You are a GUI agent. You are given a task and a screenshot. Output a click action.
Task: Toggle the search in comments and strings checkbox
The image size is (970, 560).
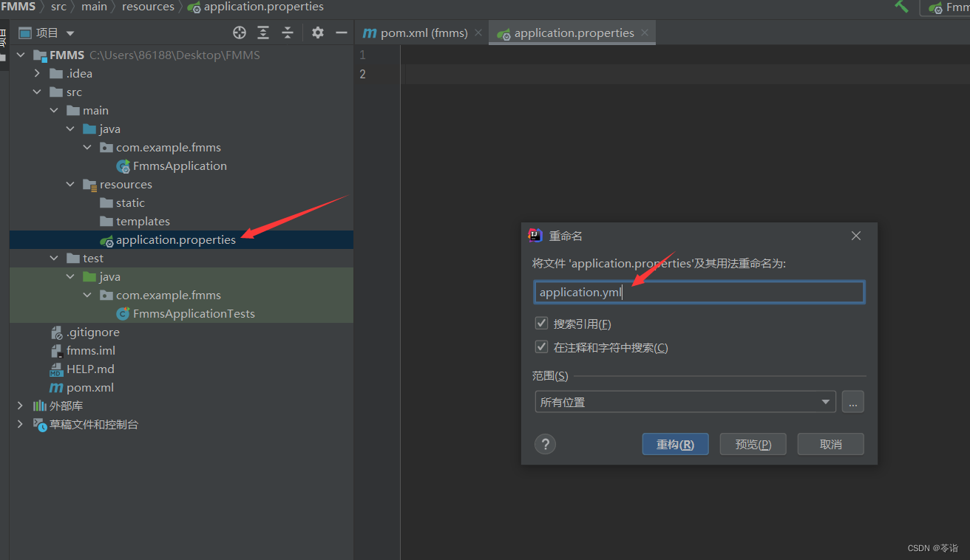541,347
